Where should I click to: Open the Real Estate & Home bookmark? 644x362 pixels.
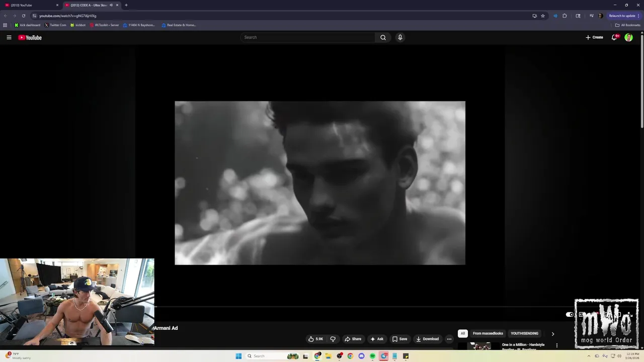point(179,25)
